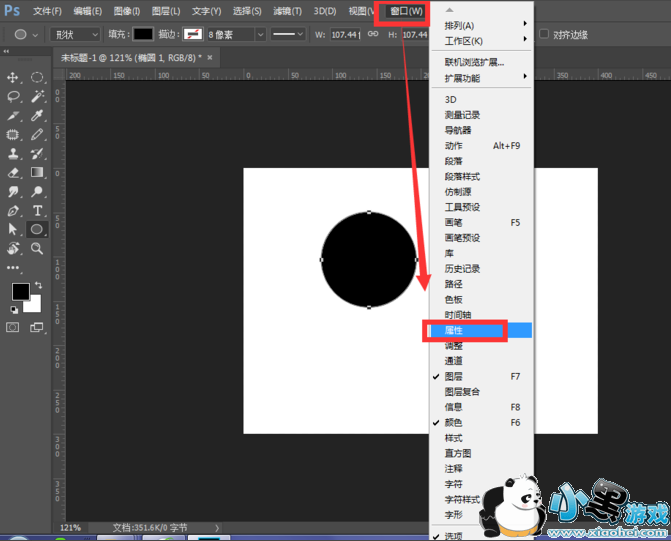Toggle the checked 颜色 panel entry
Image resolution: width=671 pixels, height=541 pixels.
point(454,423)
